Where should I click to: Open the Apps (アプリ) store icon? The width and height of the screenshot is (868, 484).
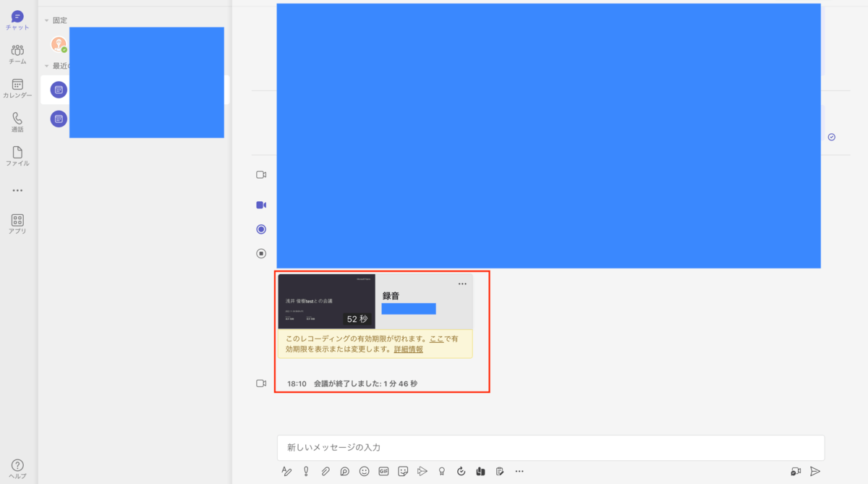point(17,224)
